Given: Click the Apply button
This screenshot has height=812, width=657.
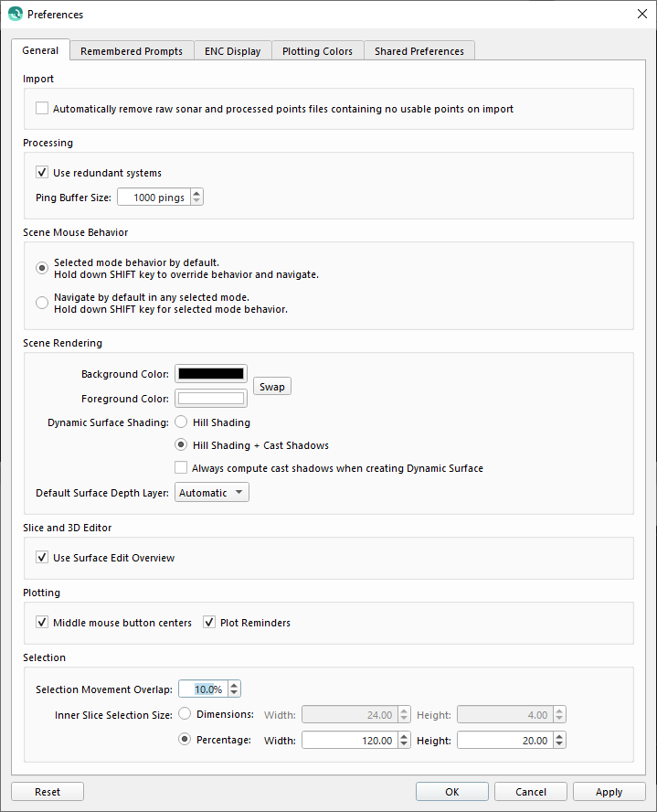Looking at the screenshot, I should (609, 792).
